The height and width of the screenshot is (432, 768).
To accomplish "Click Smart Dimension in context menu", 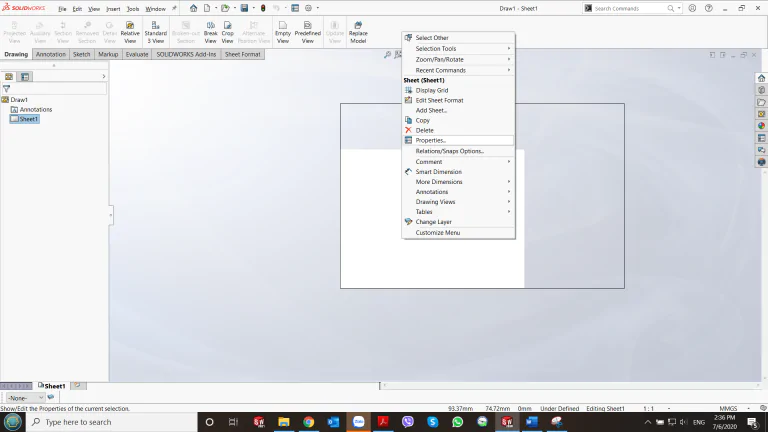I will click(458, 172).
